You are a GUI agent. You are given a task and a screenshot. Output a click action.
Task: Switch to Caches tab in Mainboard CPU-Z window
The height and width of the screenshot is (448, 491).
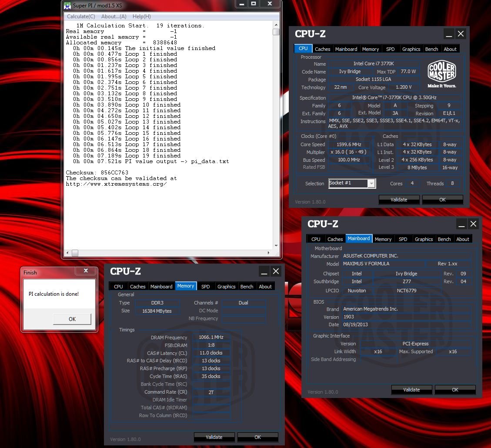click(335, 239)
